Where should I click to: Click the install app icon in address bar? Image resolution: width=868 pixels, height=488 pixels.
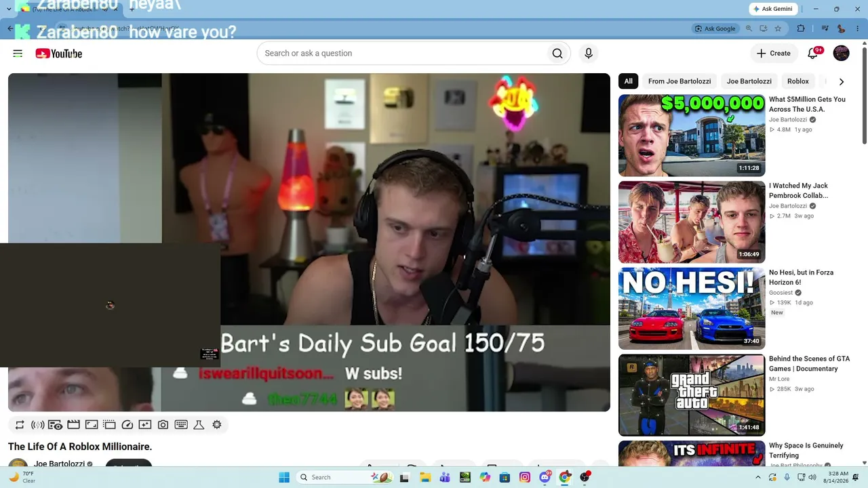point(764,28)
